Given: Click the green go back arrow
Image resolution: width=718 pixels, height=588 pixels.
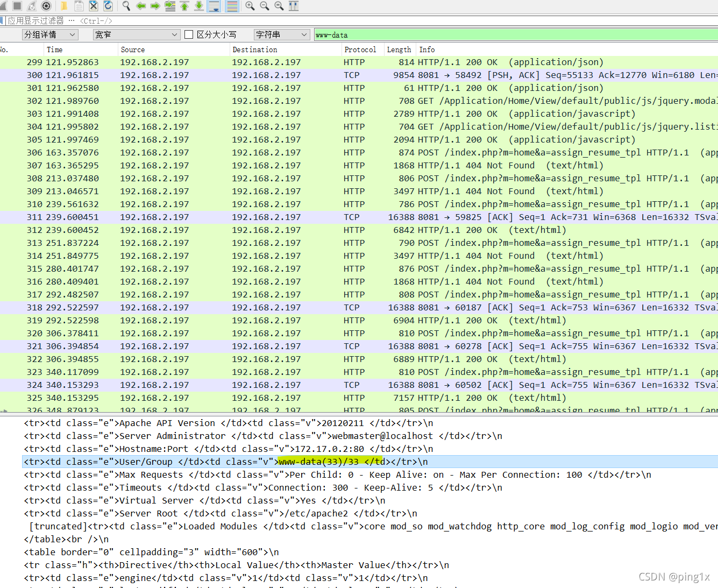Looking at the screenshot, I should [140, 6].
